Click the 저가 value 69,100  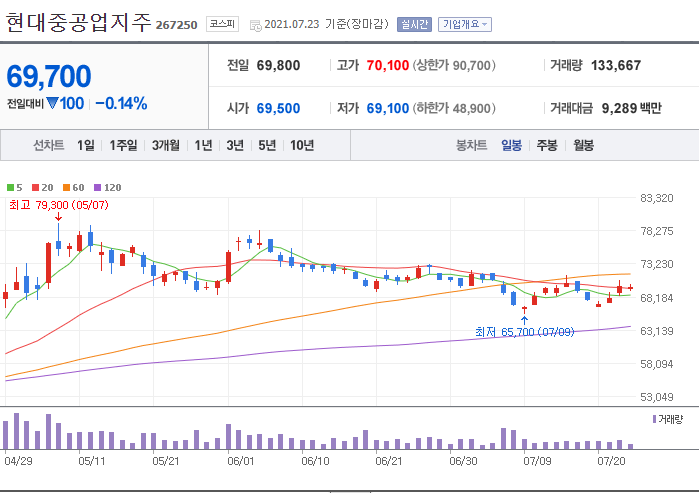[388, 108]
